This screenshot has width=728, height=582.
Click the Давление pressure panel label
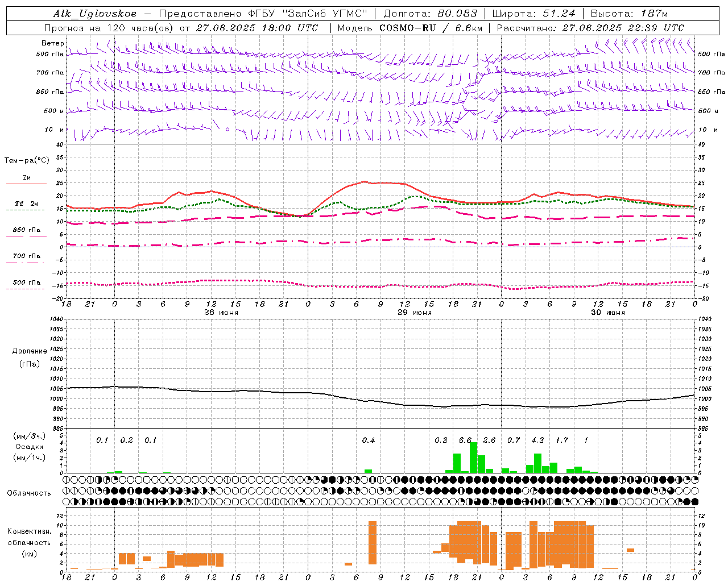30,351
